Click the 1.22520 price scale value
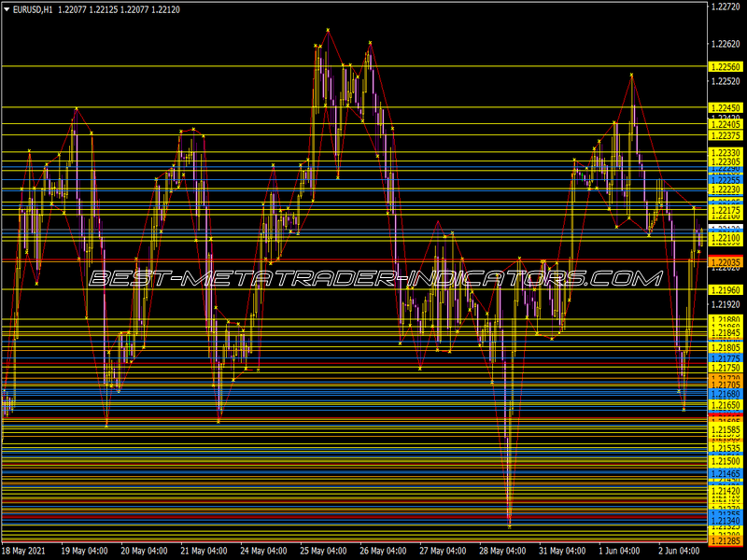747x560 pixels. [x=726, y=81]
